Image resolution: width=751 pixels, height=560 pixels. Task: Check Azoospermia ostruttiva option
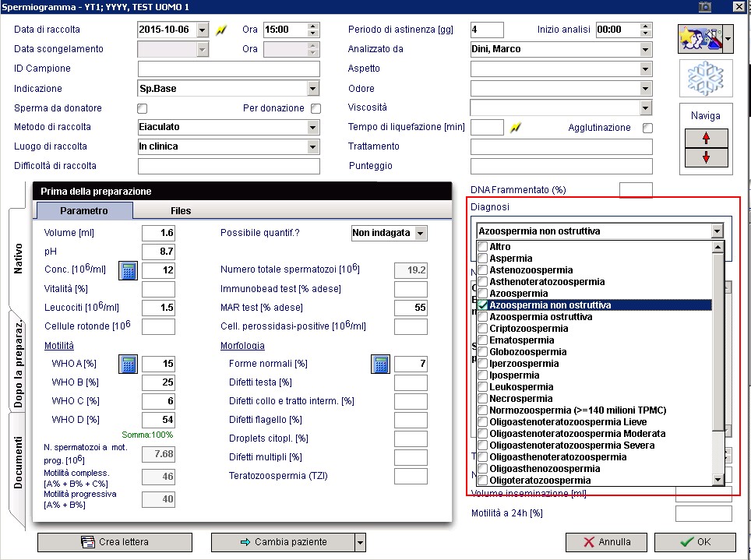pos(483,317)
